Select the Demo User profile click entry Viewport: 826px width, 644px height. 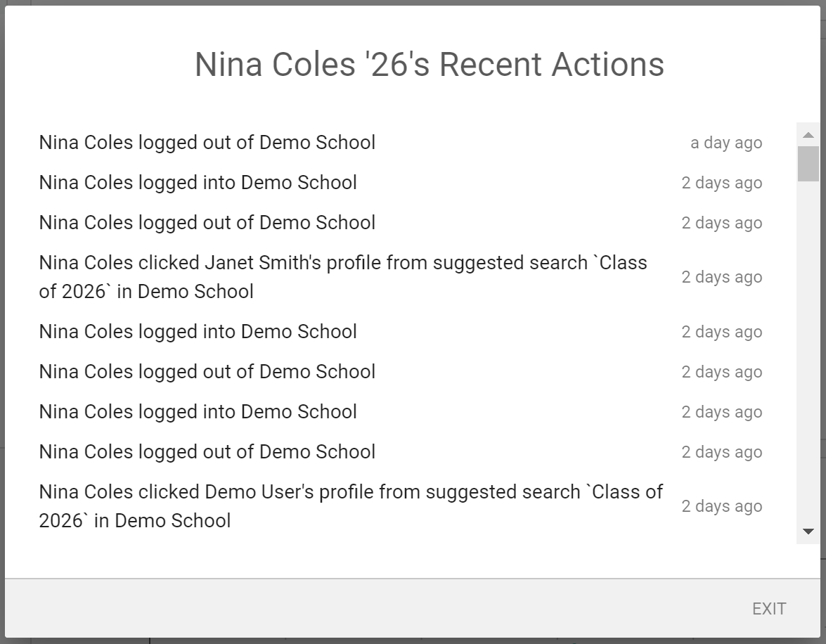click(x=350, y=506)
